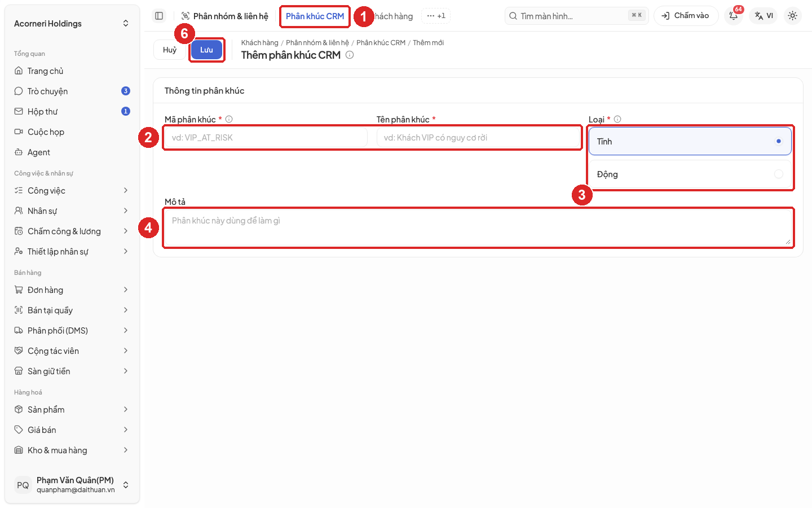
Task: Click the Chấm vào check-in button
Action: pyautogui.click(x=686, y=16)
